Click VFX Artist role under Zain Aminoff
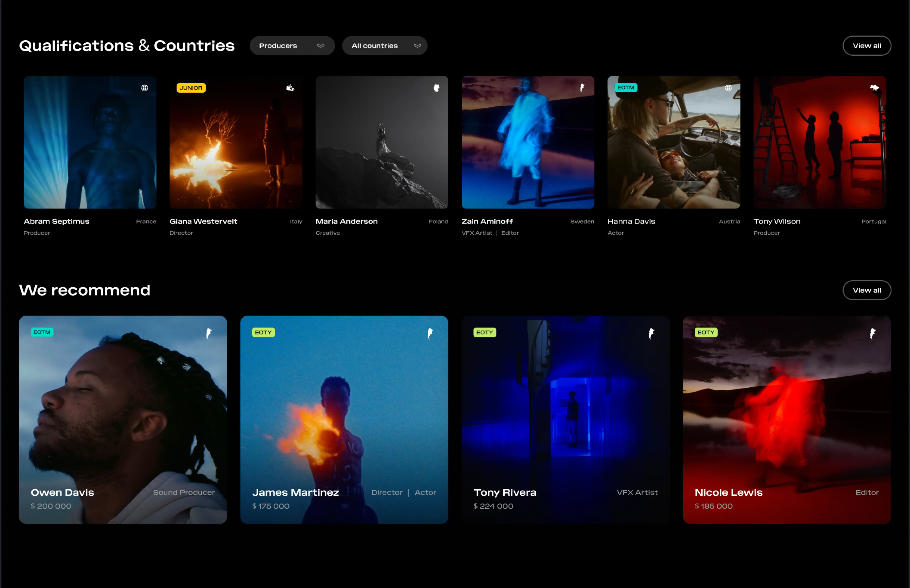This screenshot has height=588, width=910. pyautogui.click(x=477, y=233)
